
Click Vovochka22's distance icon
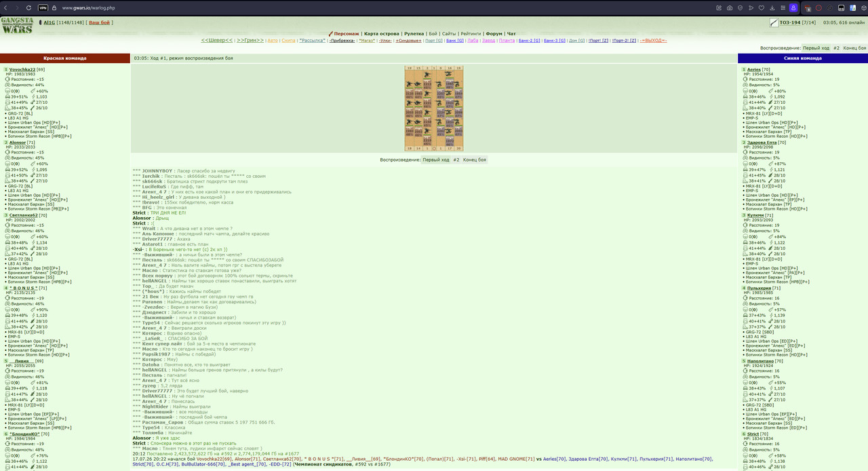click(7, 79)
